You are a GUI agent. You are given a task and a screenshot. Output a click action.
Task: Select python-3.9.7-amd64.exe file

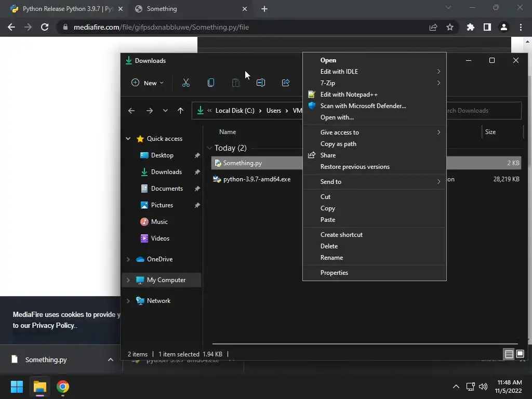pos(257,179)
